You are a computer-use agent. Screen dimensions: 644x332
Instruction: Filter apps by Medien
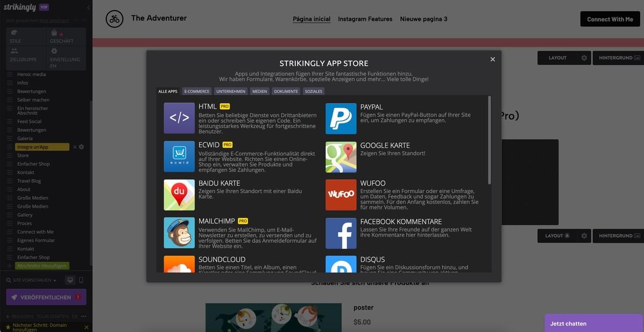pyautogui.click(x=260, y=91)
